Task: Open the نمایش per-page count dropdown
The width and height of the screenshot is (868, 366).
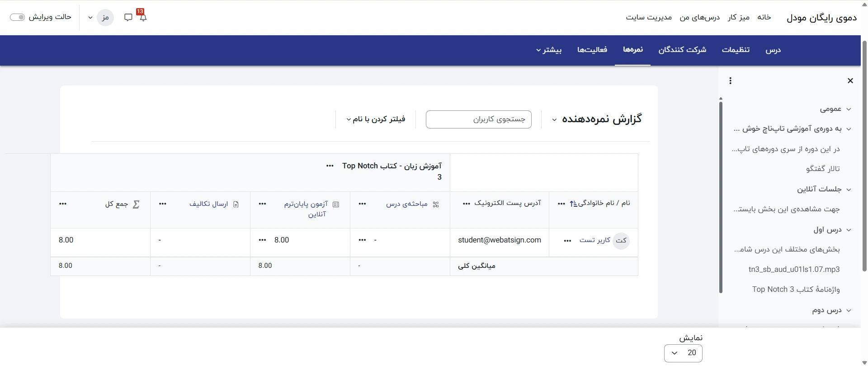Action: (683, 353)
